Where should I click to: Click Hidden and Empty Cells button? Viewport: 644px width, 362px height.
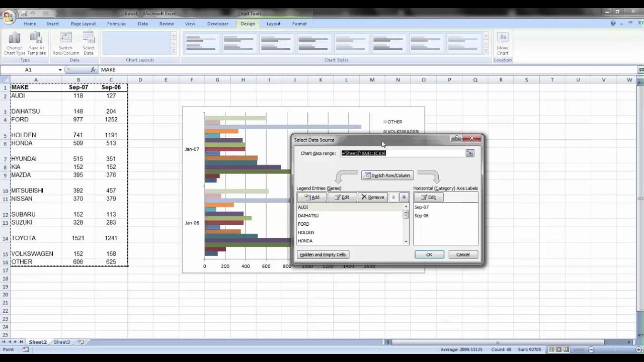pos(323,254)
